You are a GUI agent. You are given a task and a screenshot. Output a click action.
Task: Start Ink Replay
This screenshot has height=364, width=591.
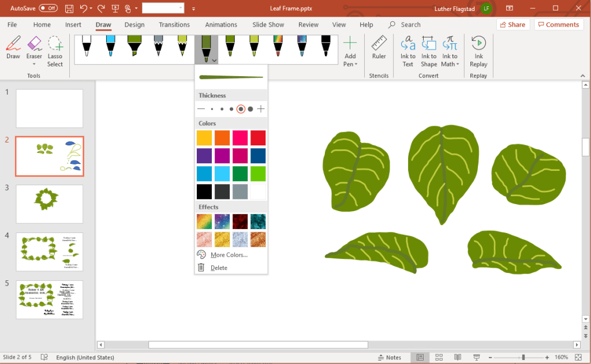click(478, 51)
